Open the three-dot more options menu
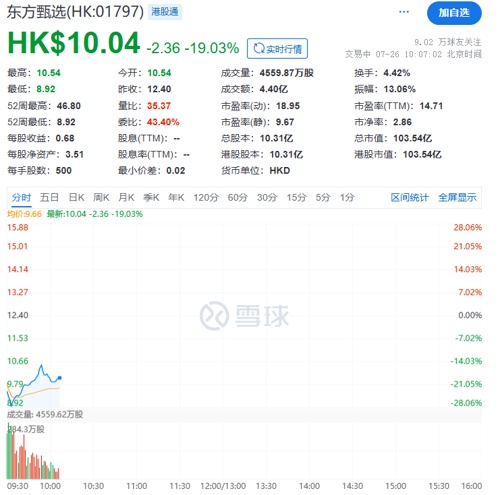500x495 pixels. (404, 12)
